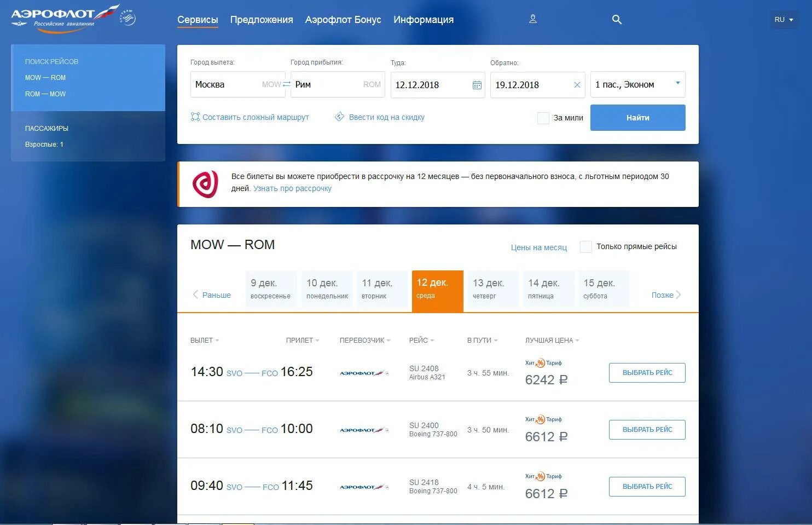Open the RU language dropdown
Image resolution: width=812 pixels, height=525 pixels.
(784, 20)
